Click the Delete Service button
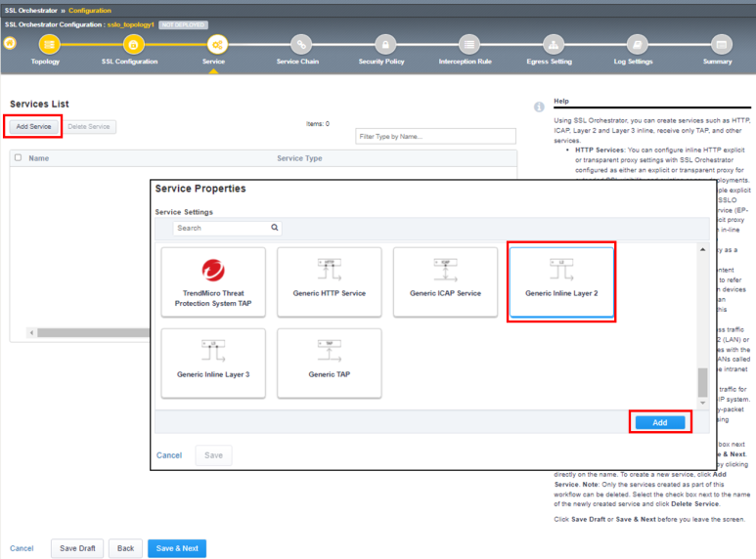Screen dimensions: 756x559 point(89,127)
